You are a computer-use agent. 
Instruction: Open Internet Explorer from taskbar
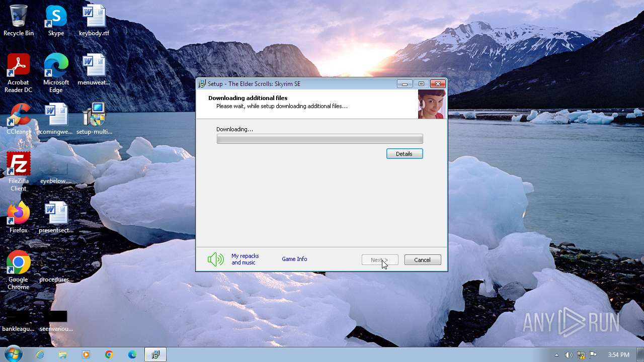click(x=40, y=354)
